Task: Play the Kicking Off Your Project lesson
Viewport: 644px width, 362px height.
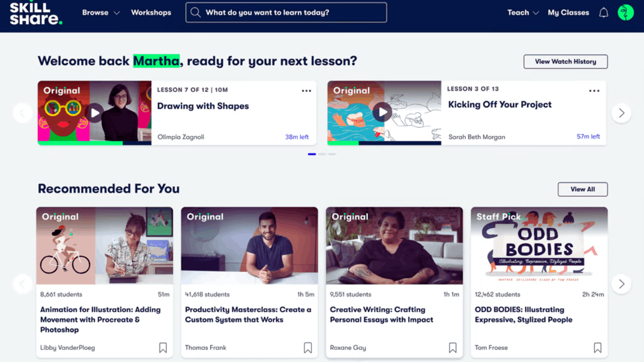Action: 382,112
